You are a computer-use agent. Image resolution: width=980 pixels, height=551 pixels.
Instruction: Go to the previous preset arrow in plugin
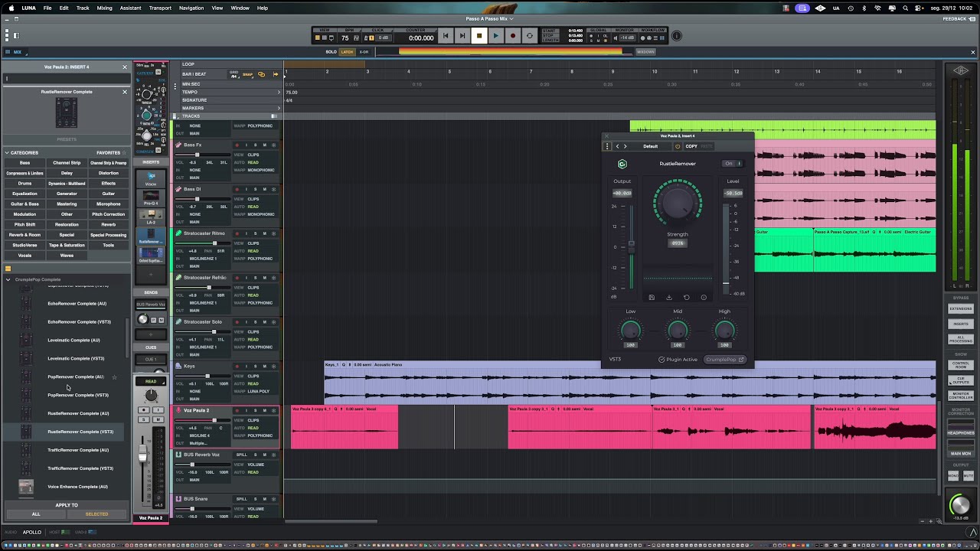click(x=617, y=146)
